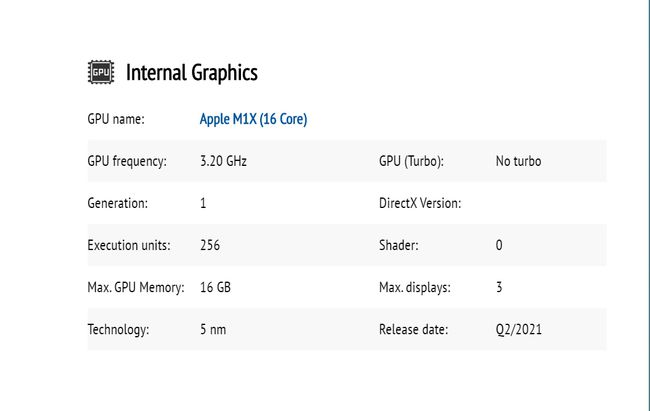Select the 5 nm technology value

click(x=212, y=329)
